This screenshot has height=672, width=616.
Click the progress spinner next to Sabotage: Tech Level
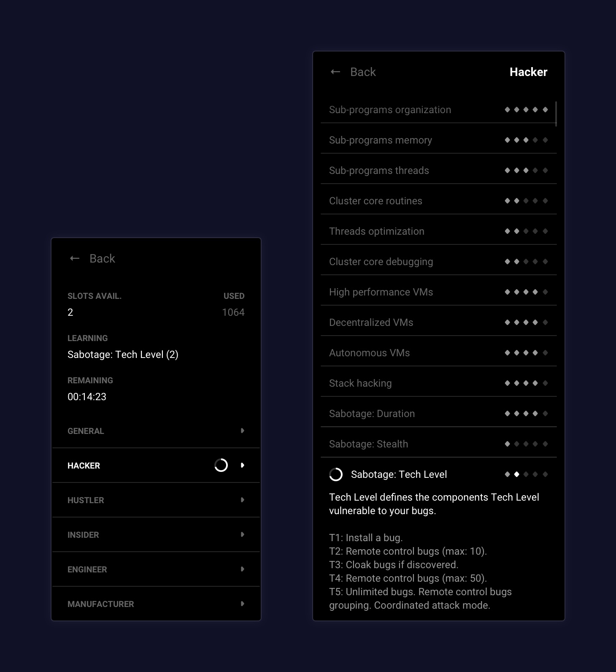tap(336, 474)
